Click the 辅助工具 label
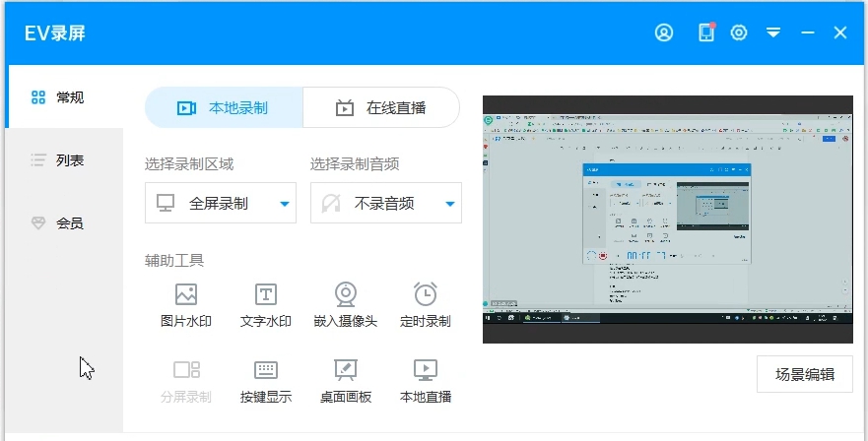 click(x=174, y=260)
